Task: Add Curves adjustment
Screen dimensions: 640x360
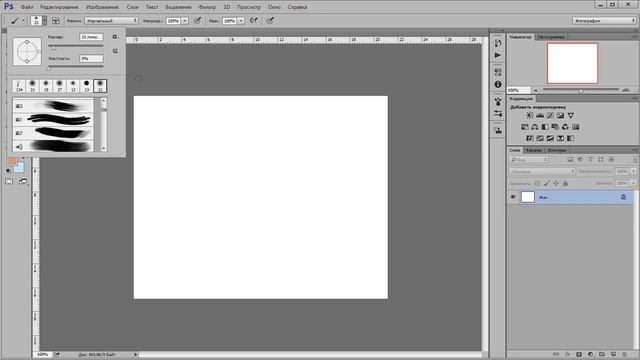Action: pyautogui.click(x=550, y=116)
